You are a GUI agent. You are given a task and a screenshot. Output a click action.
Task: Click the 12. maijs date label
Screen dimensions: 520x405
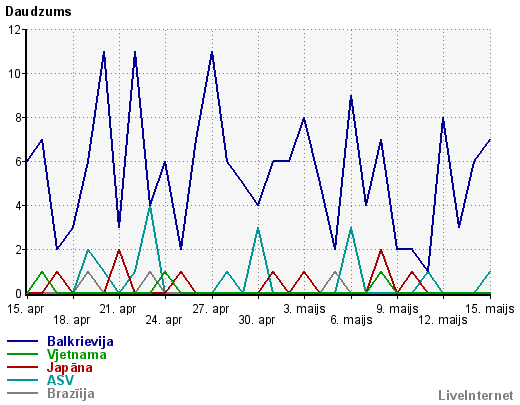coord(443,320)
